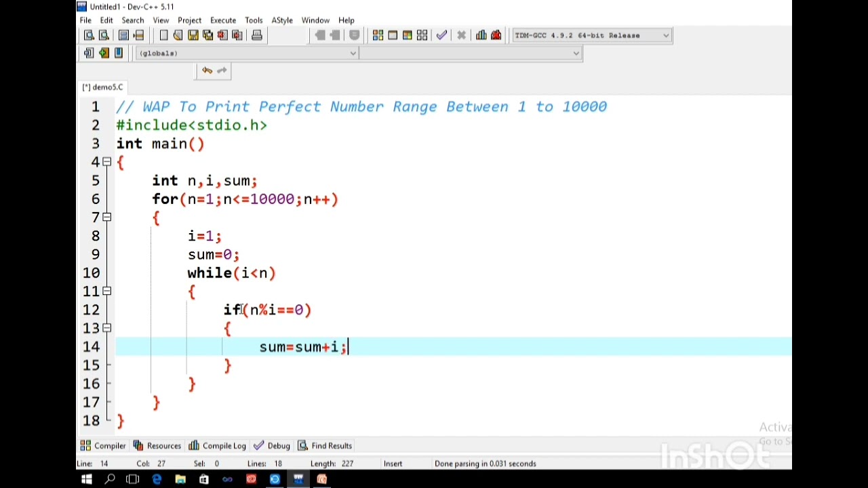868x488 pixels.
Task: Click the 'while(i<n)' code line
Action: click(x=231, y=273)
